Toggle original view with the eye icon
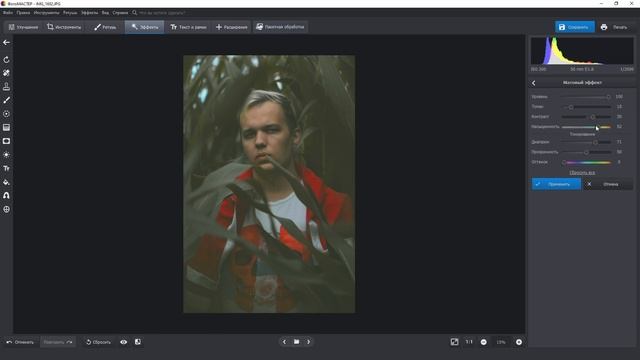The width and height of the screenshot is (640, 360). click(124, 342)
